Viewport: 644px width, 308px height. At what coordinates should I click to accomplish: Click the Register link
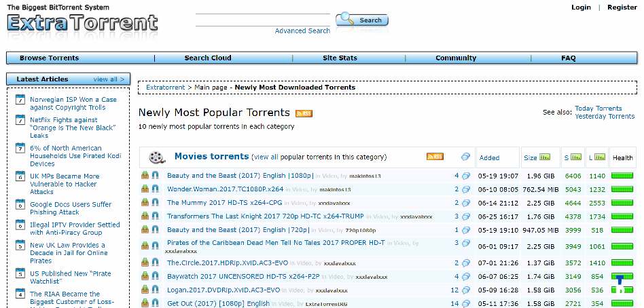click(x=622, y=7)
